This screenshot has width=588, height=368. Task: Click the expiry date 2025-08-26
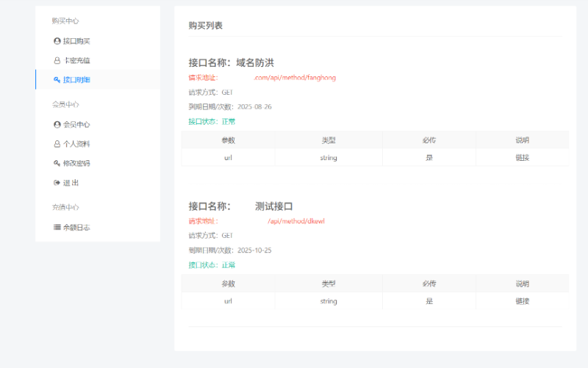[254, 107]
